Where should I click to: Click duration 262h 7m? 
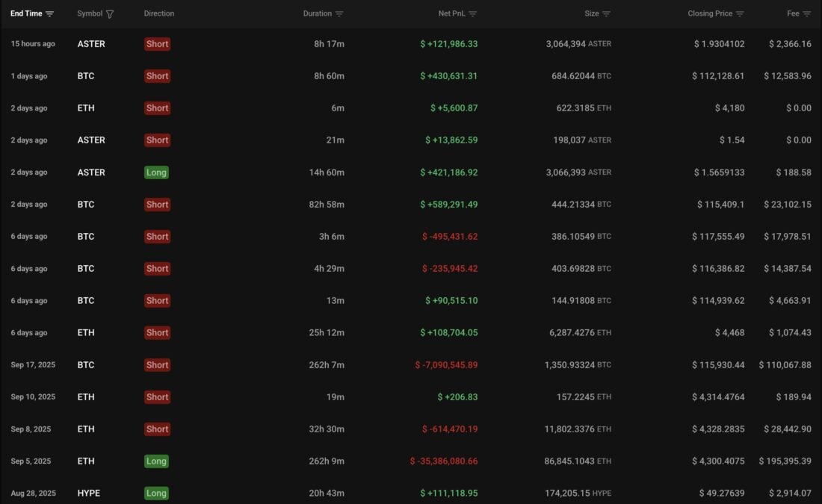click(x=327, y=364)
